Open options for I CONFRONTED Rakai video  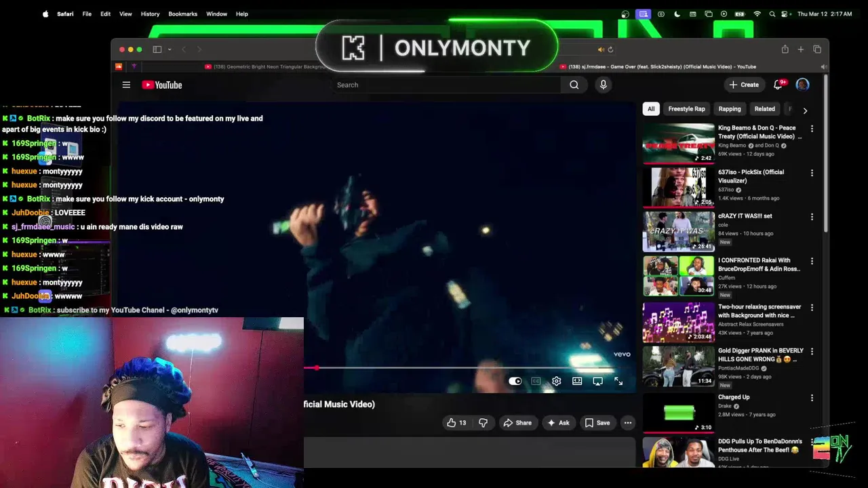tap(812, 261)
